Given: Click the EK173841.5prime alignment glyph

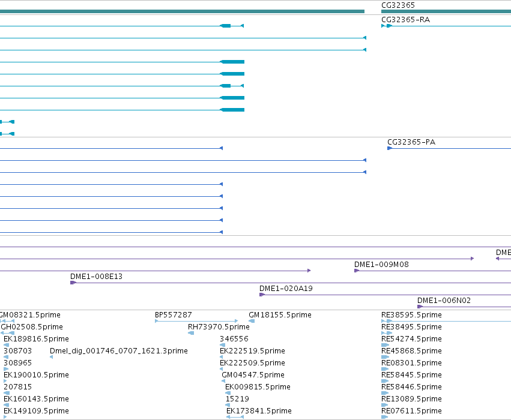Looking at the screenshot, I should [x=235, y=417].
